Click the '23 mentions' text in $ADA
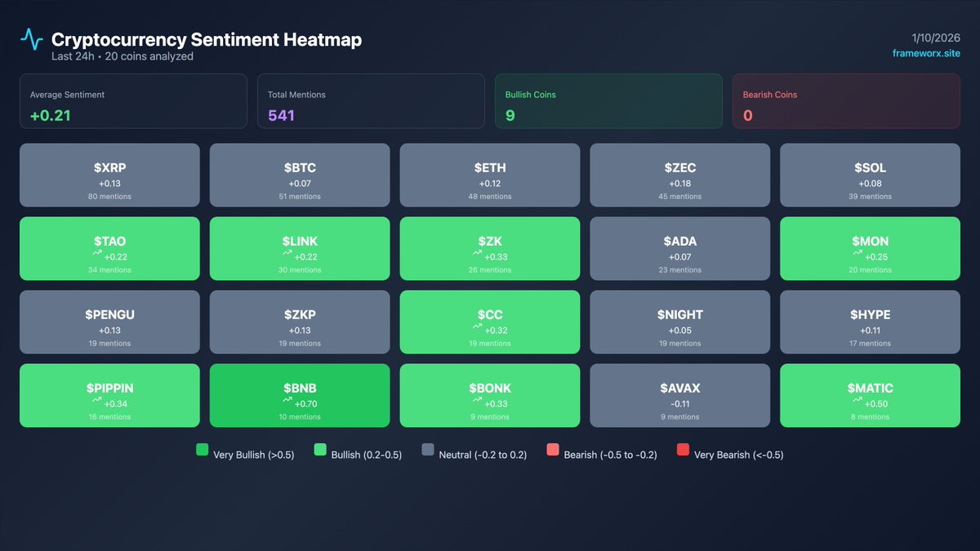This screenshot has width=980, height=551. click(680, 270)
